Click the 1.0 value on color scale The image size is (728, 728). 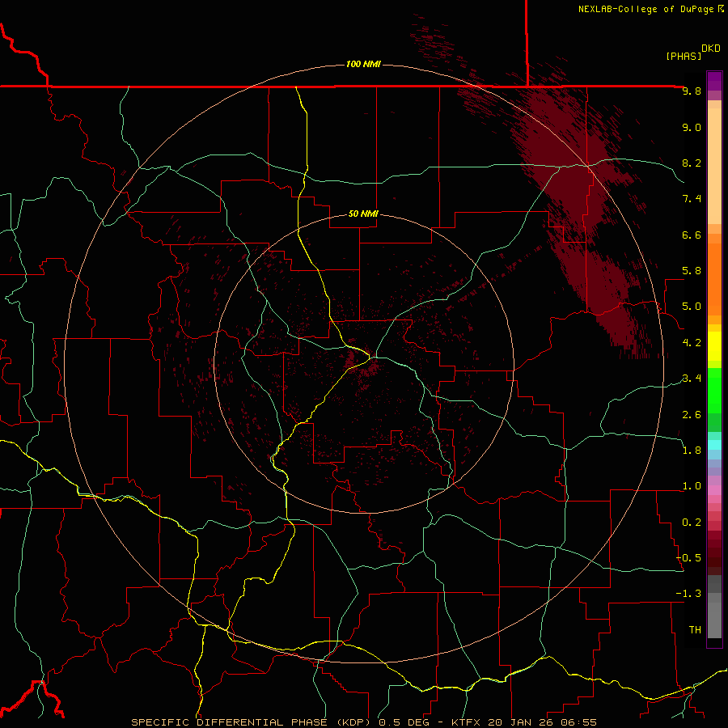pyautogui.click(x=692, y=486)
